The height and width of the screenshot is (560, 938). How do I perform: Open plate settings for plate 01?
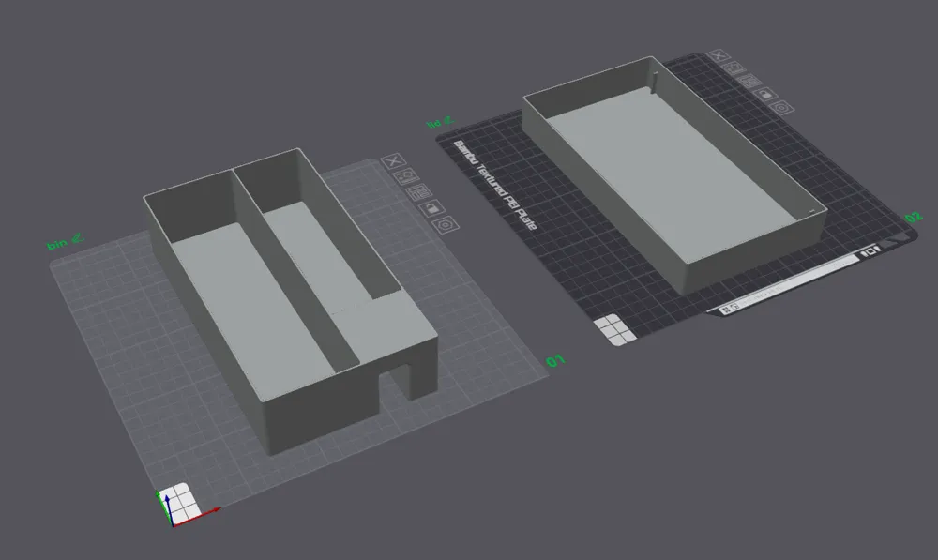(x=446, y=225)
